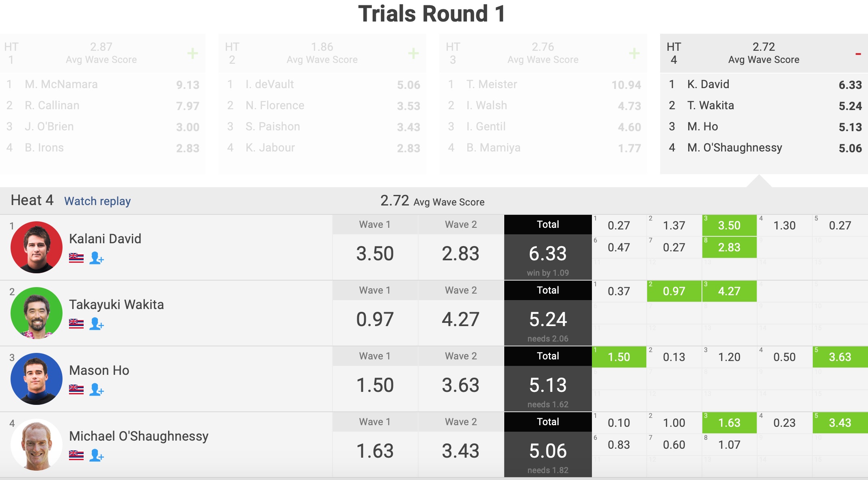Collapse Heat 4 using the minus icon
Screen dimensions: 868x480
click(x=858, y=54)
